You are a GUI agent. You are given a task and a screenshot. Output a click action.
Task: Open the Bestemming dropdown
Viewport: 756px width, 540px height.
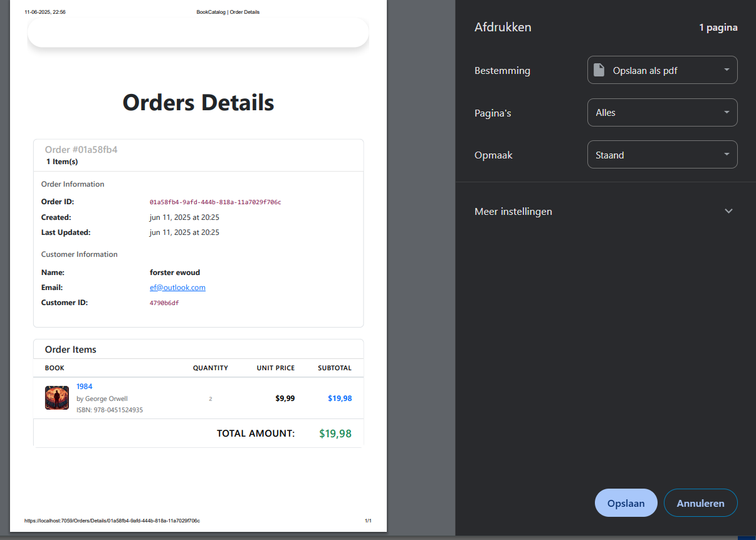(662, 70)
